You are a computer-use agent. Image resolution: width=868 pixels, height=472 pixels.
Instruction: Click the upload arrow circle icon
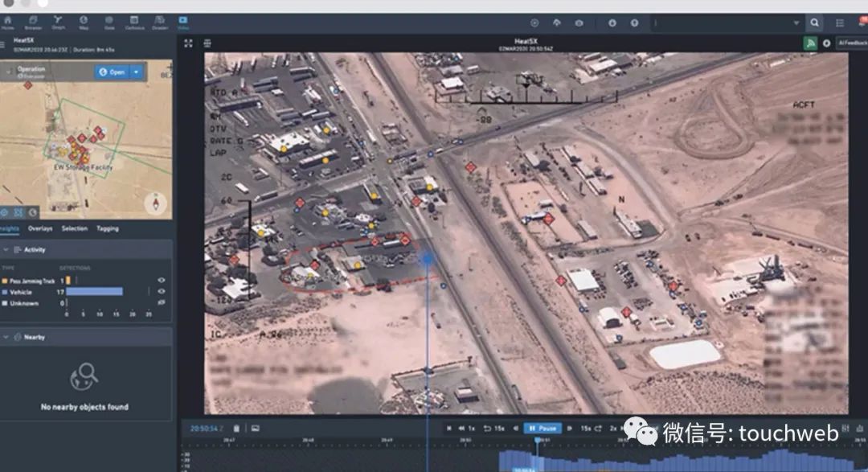pos(634,23)
